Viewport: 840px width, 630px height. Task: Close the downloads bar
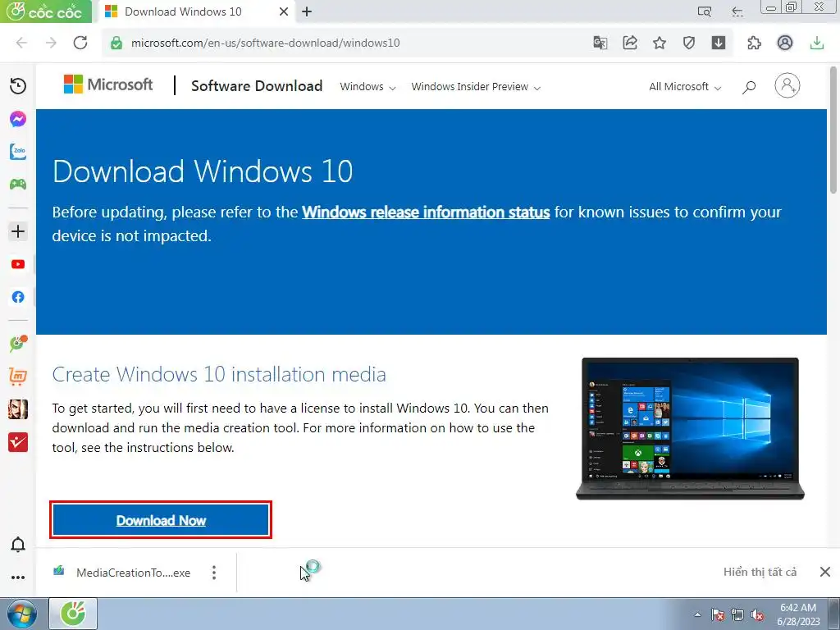point(825,572)
